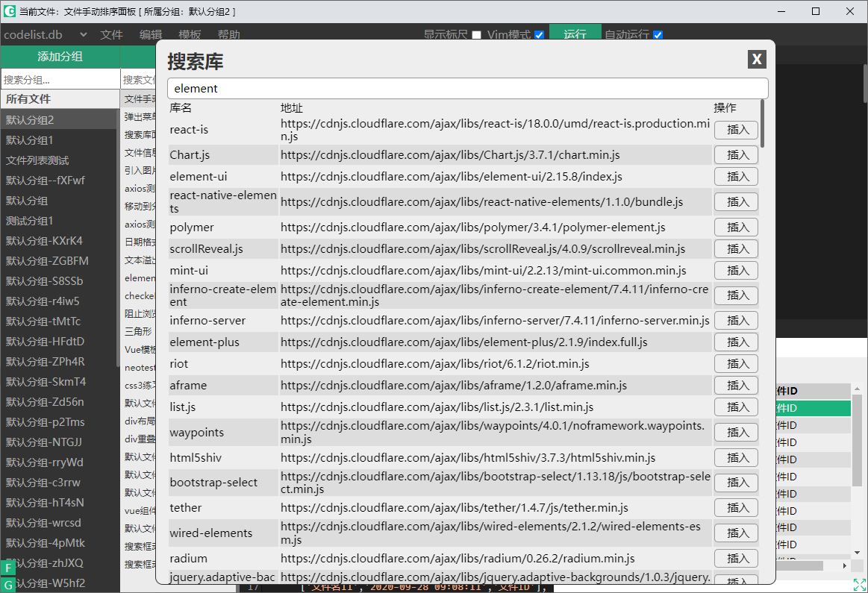Insert the bootstrap-select library

pos(736,483)
